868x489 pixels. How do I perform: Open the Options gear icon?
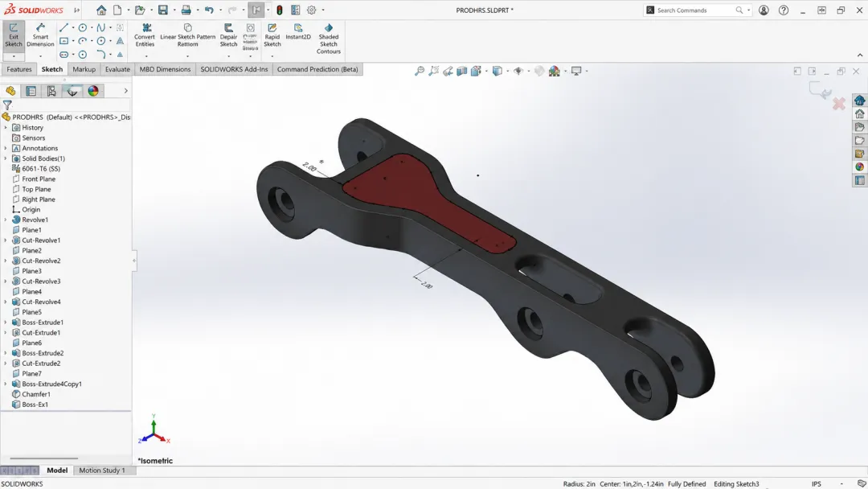(312, 10)
